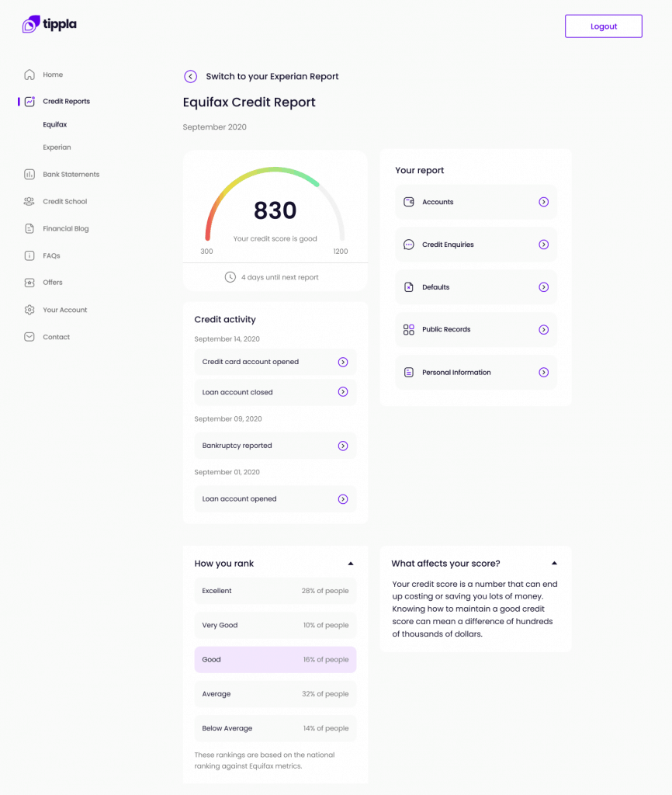Click the Offers ticket icon
Viewport: 672px width, 795px height.
(29, 283)
